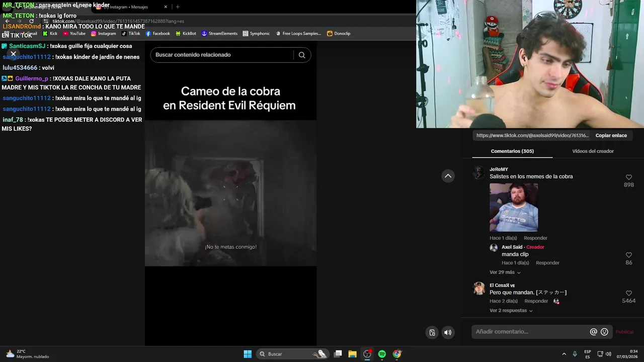This screenshot has width=644, height=362.
Task: Reply to Axel Said's comment via "Responder"
Action: tap(547, 262)
